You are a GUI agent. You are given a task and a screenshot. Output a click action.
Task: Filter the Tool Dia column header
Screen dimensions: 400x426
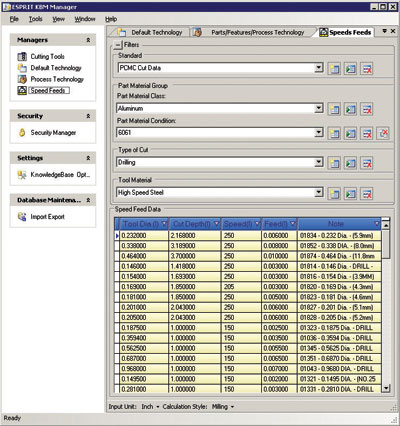point(164,224)
